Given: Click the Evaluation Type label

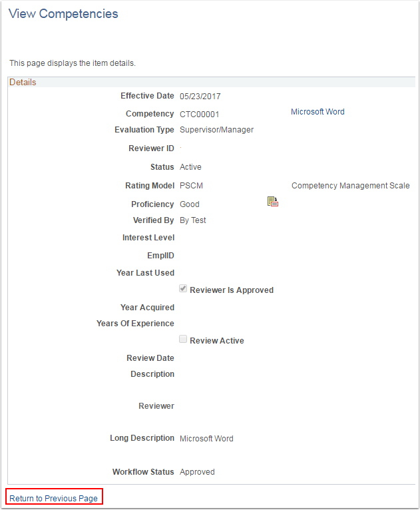Looking at the screenshot, I should [x=144, y=129].
